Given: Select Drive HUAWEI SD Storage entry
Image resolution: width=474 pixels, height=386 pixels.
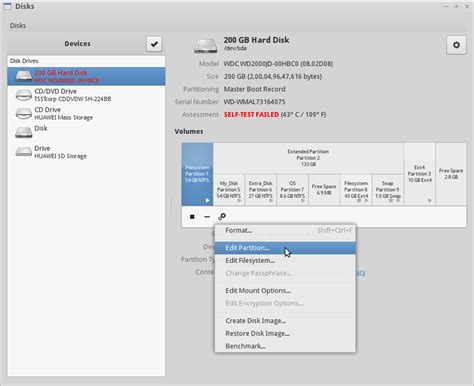Looking at the screenshot, I should click(x=86, y=152).
